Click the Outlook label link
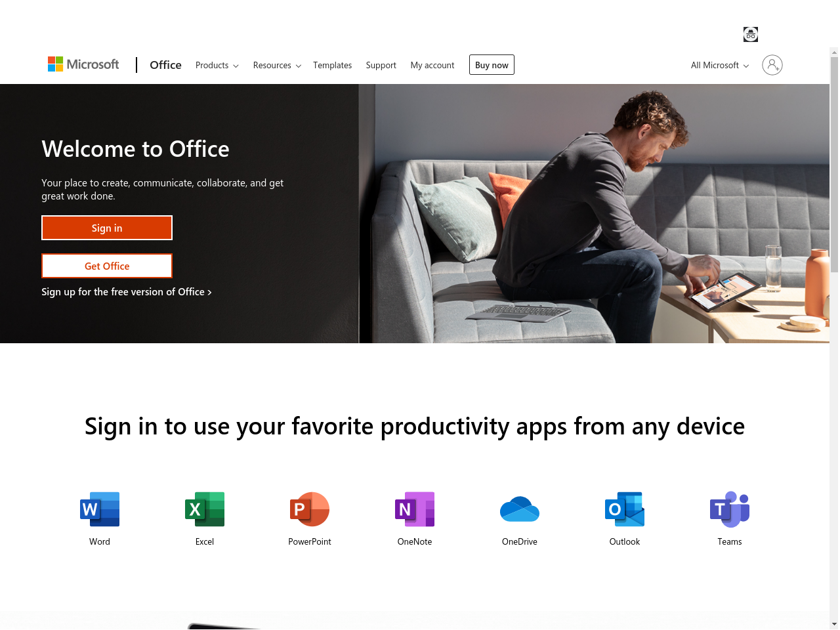This screenshot has height=630, width=840. (625, 541)
